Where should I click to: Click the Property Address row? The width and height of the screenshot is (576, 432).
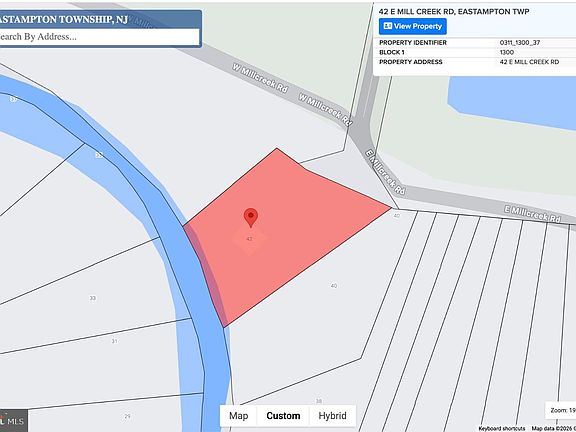[475, 62]
